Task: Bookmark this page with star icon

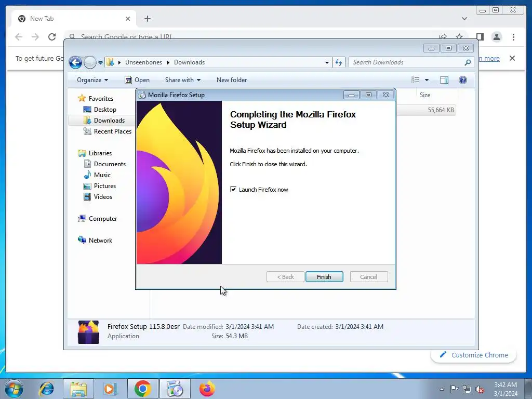Action: [x=459, y=36]
